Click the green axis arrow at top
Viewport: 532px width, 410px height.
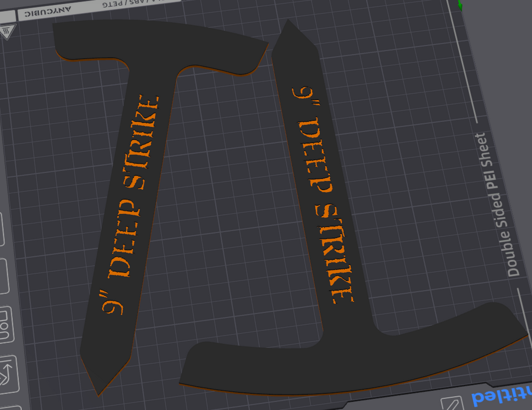(460, 5)
